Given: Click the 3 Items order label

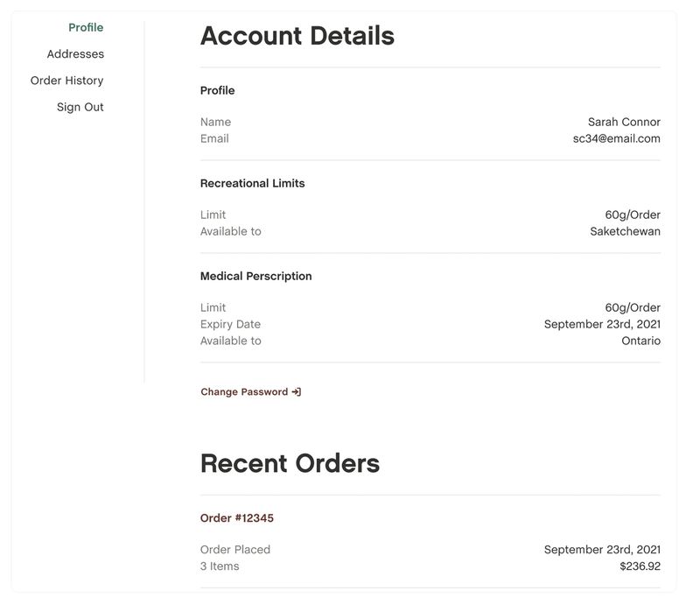Looking at the screenshot, I should point(220,566).
